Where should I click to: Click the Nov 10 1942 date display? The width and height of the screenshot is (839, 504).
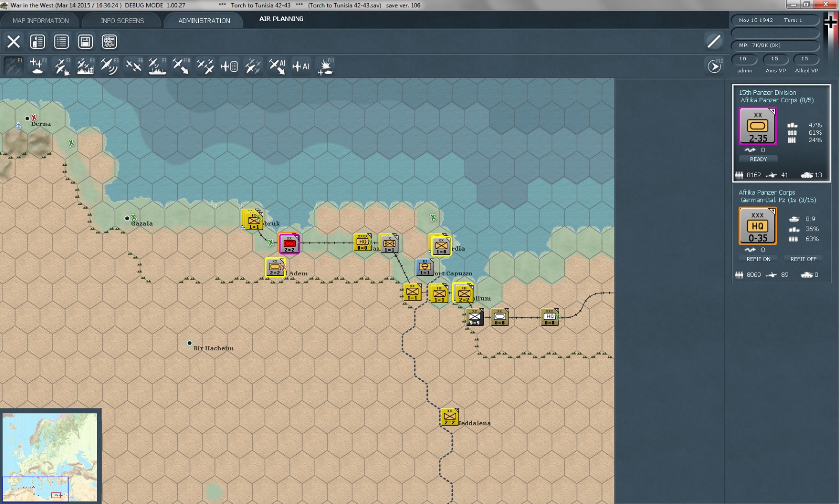[756, 20]
